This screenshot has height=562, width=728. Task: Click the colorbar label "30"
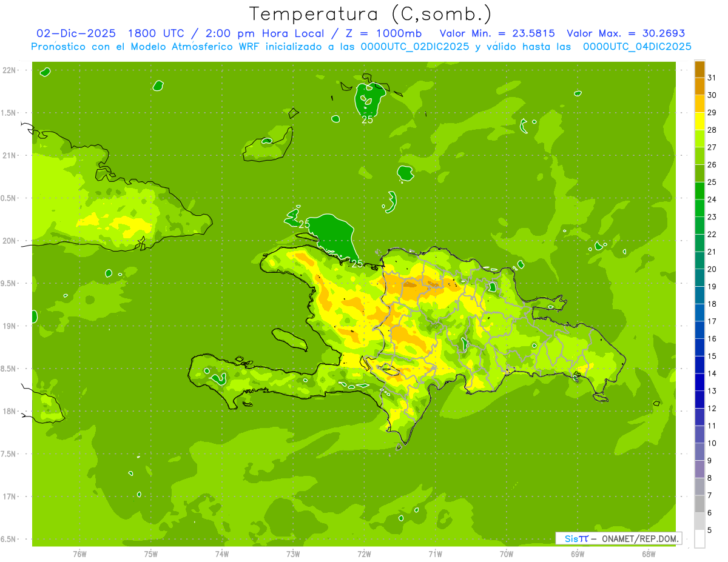pyautogui.click(x=712, y=95)
